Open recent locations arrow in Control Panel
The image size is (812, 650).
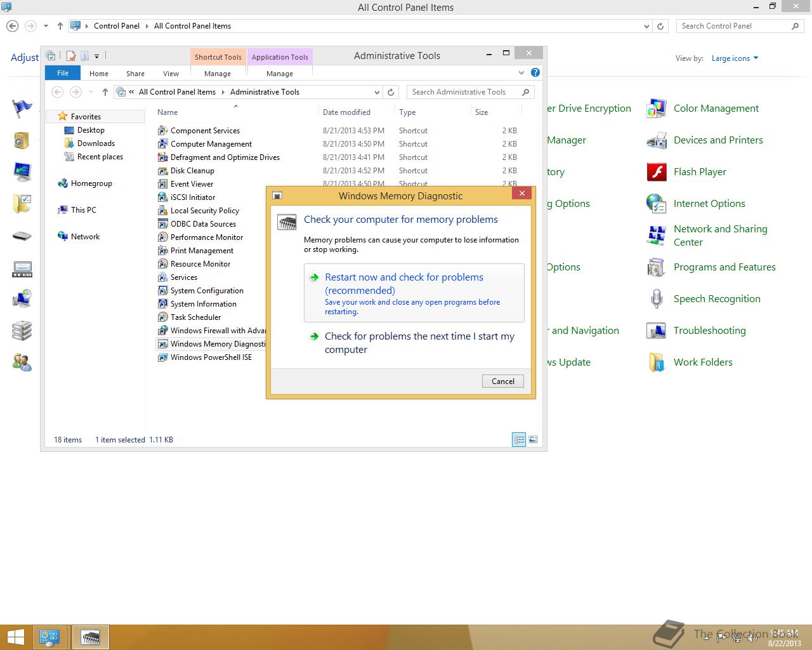tap(46, 26)
